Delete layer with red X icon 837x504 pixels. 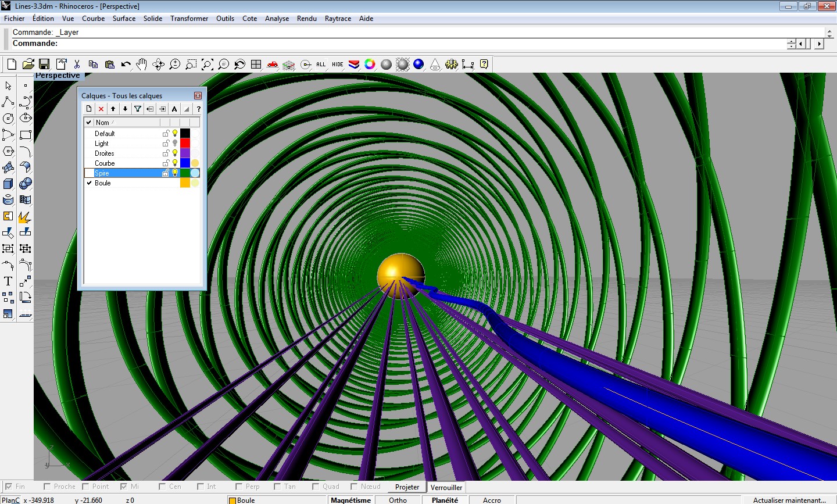click(101, 109)
